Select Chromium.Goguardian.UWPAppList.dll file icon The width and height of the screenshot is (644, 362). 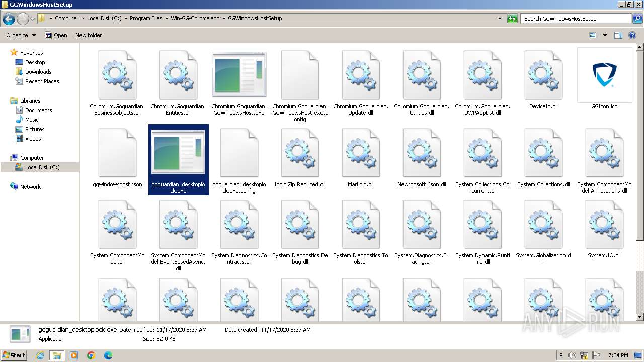coord(482,74)
